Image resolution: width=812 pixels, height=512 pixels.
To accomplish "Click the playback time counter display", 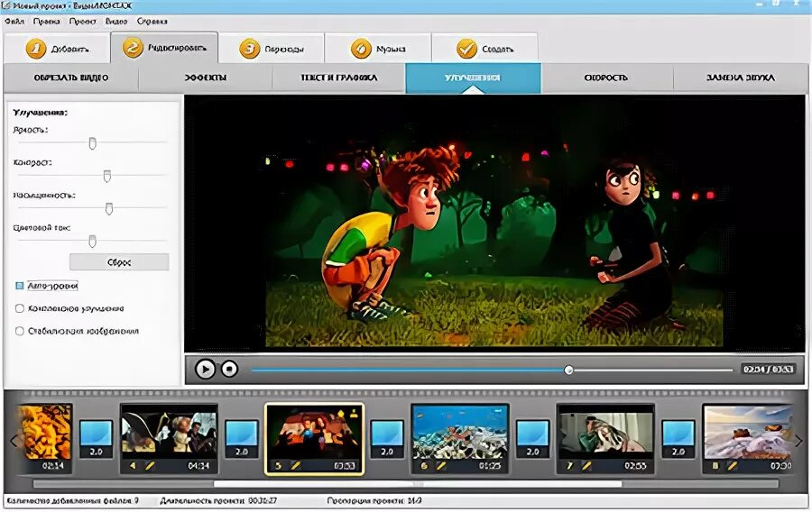I will (x=768, y=370).
